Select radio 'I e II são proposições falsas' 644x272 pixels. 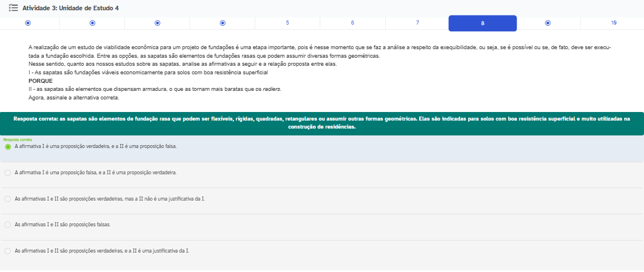[8, 225]
